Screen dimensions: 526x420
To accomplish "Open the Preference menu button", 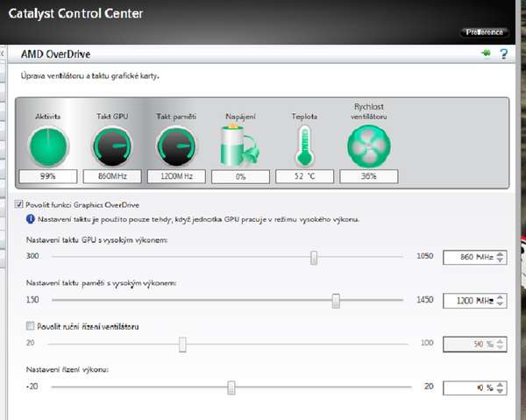I will pos(485,32).
